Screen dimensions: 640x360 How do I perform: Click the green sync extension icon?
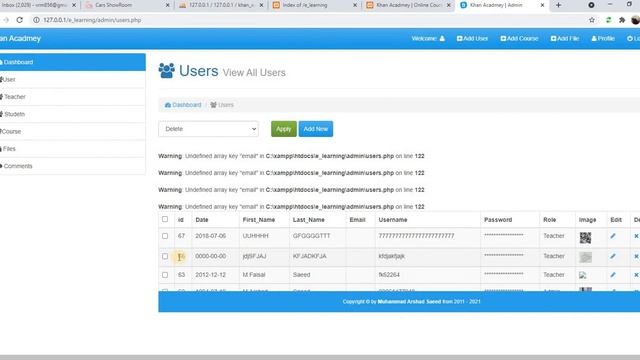(608, 20)
